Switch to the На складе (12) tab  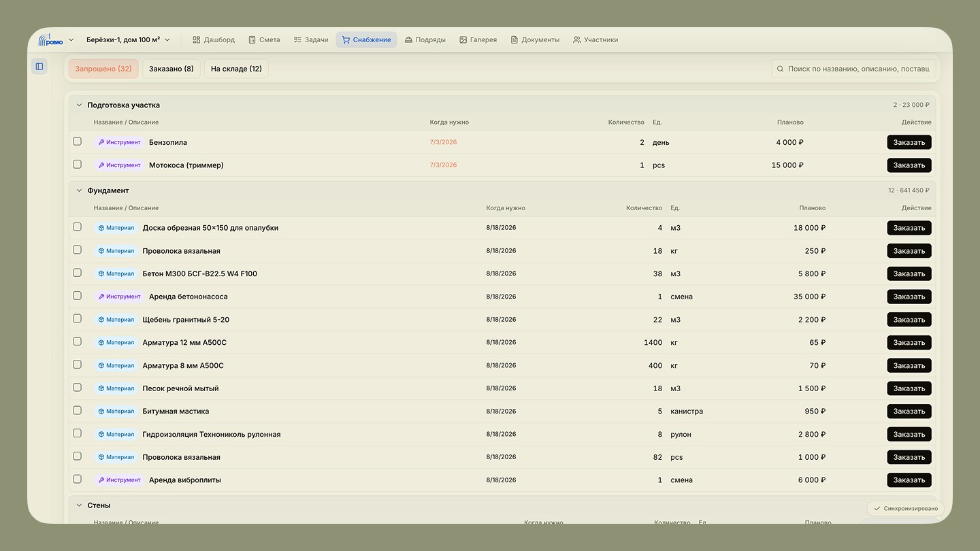click(236, 69)
